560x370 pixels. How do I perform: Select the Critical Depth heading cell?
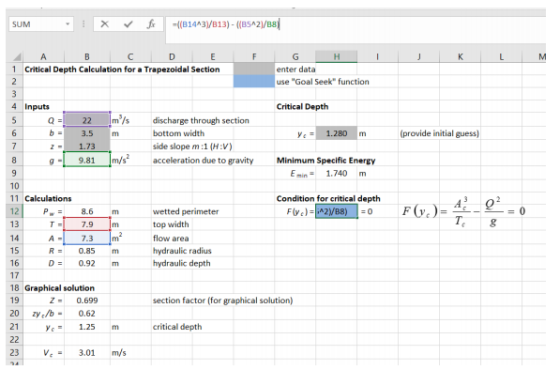click(x=302, y=107)
